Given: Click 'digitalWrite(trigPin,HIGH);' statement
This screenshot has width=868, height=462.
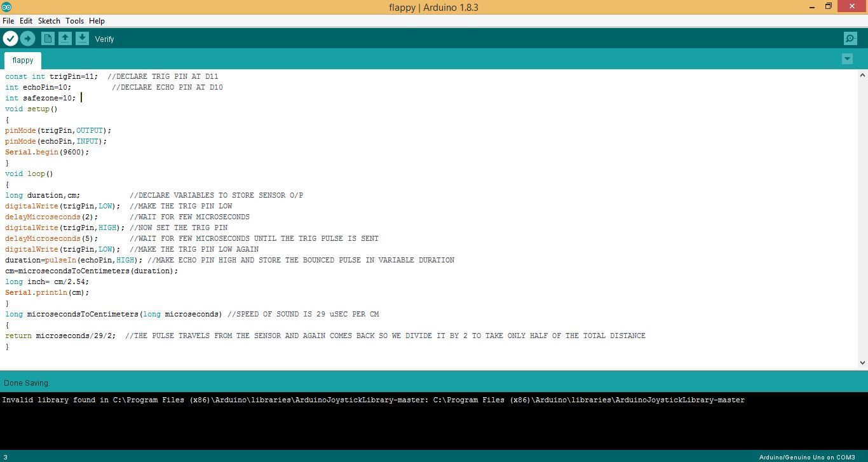Looking at the screenshot, I should [x=65, y=228].
